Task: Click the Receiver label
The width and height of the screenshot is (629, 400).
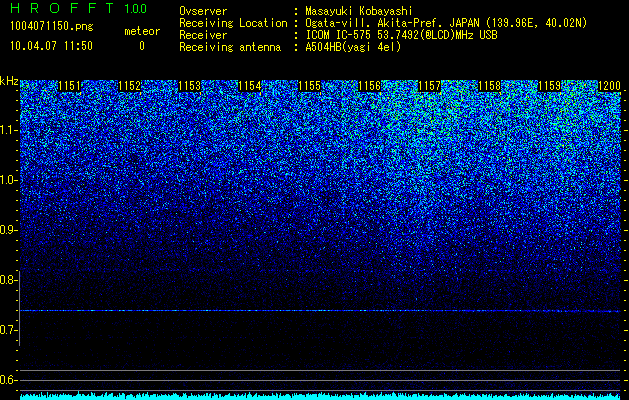Action: coord(203,35)
